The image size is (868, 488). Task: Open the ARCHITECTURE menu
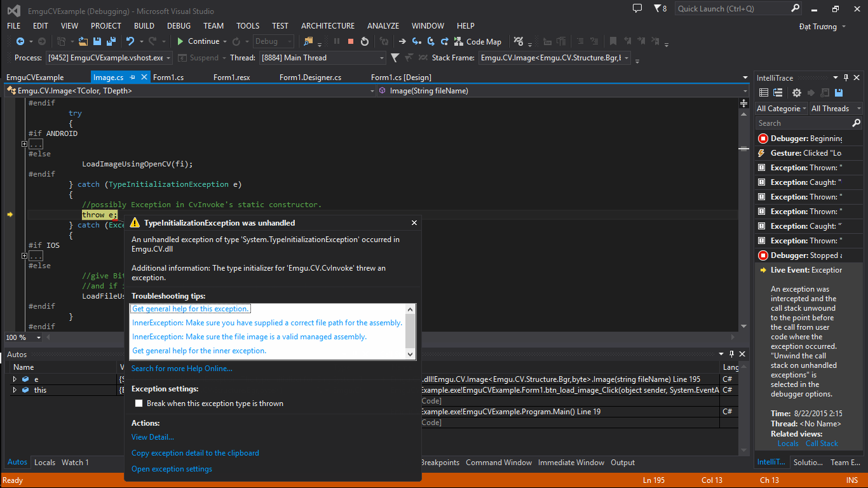tap(328, 26)
